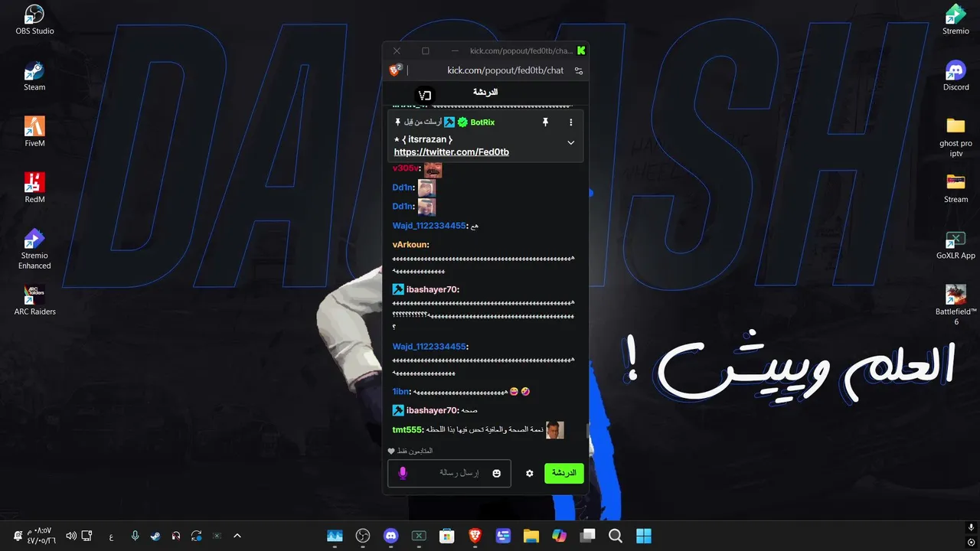Switch to Brave browser on taskbar
Screen dimensions: 980x551
pos(475,536)
